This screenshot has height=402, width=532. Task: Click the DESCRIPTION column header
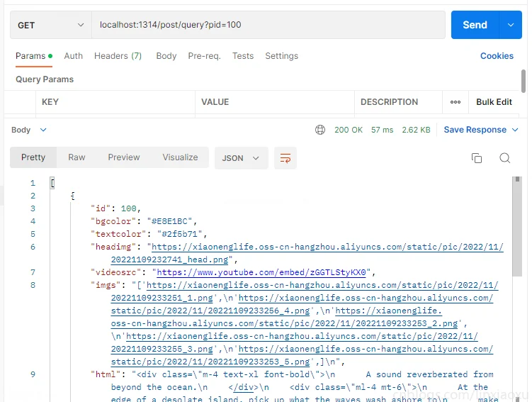coord(389,102)
